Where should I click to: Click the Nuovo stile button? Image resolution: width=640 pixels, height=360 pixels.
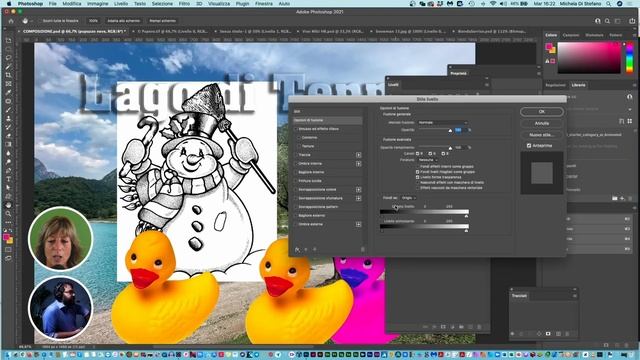click(x=542, y=135)
